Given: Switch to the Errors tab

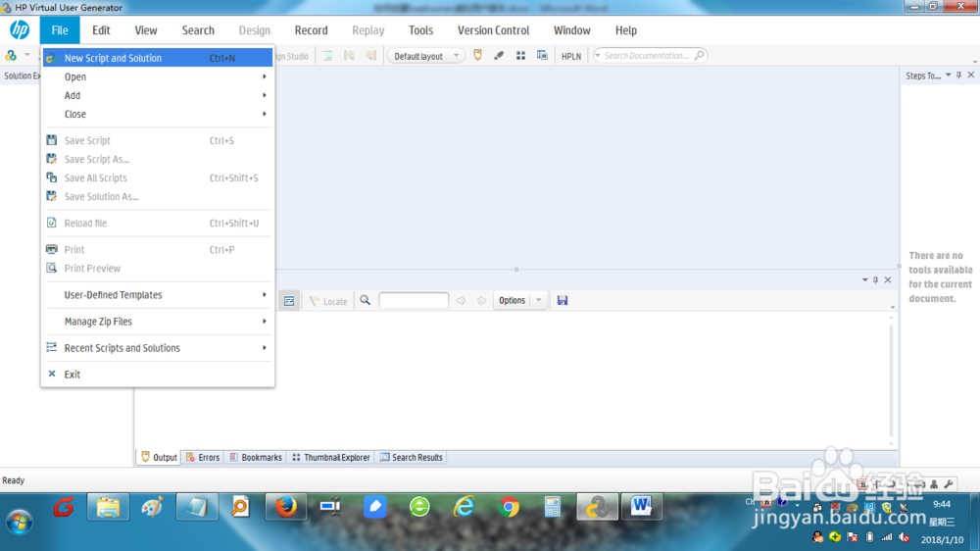Looking at the screenshot, I should click(x=203, y=457).
